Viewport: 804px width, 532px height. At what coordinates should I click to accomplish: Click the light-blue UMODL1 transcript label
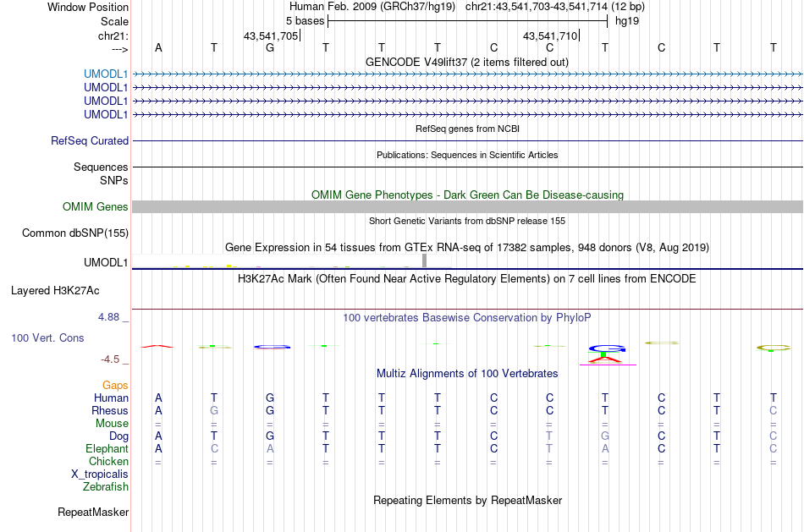[x=106, y=74]
